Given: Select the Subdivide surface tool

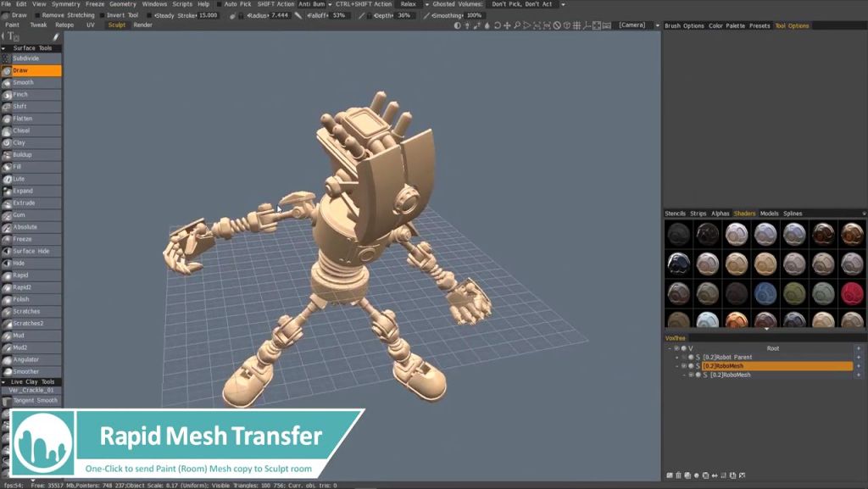Looking at the screenshot, I should click(x=31, y=58).
